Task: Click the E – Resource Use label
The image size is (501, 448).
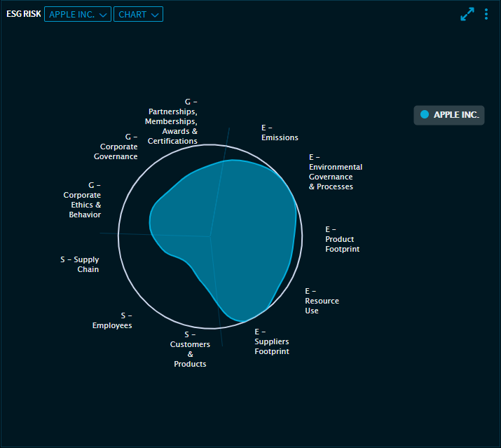Action: click(x=322, y=301)
